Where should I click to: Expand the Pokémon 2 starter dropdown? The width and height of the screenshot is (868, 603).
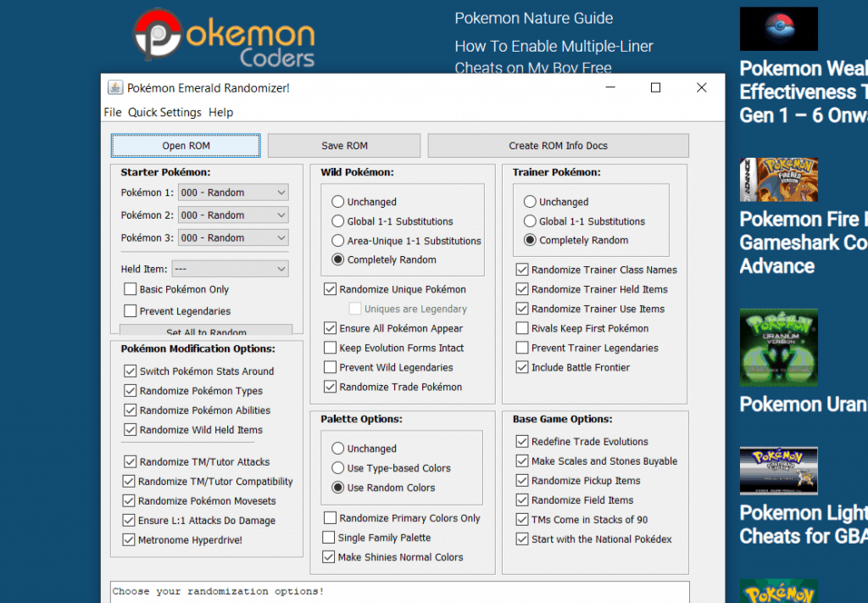233,215
